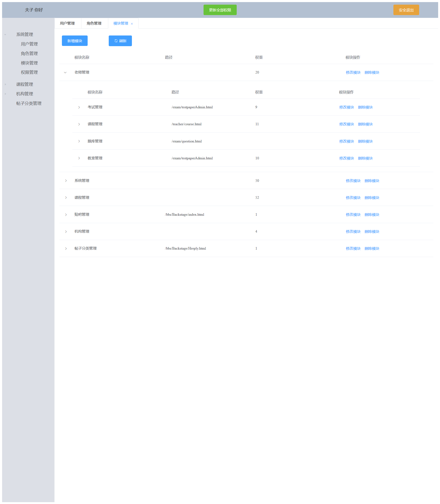The width and height of the screenshot is (440, 504).
Task: Click 修改模块 for the 课程管理 row
Action: [x=346, y=124]
